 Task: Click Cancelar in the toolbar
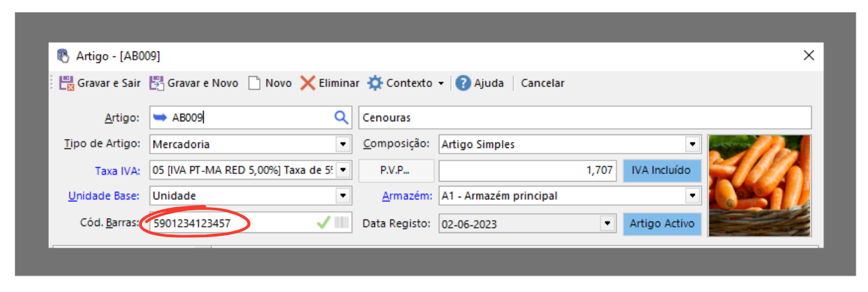[x=542, y=83]
